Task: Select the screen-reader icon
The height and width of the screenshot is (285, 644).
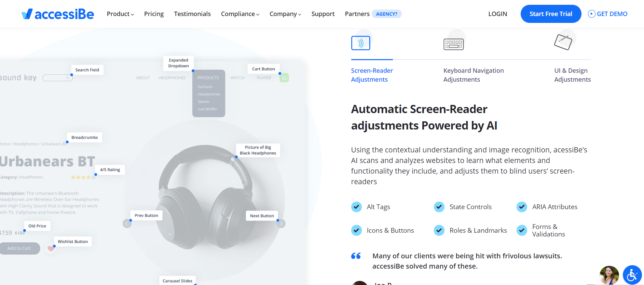Action: [360, 43]
